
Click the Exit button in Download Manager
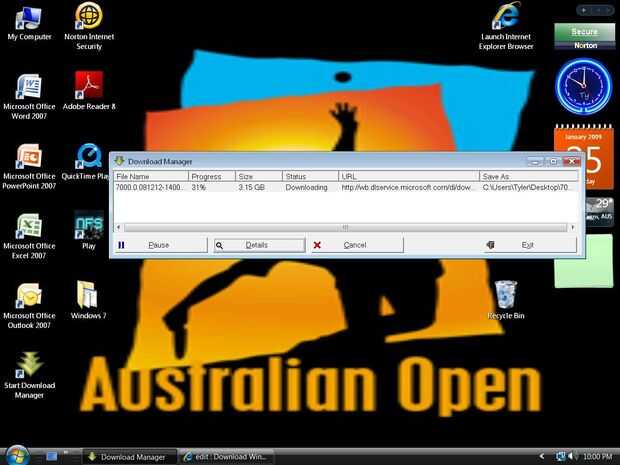(530, 245)
